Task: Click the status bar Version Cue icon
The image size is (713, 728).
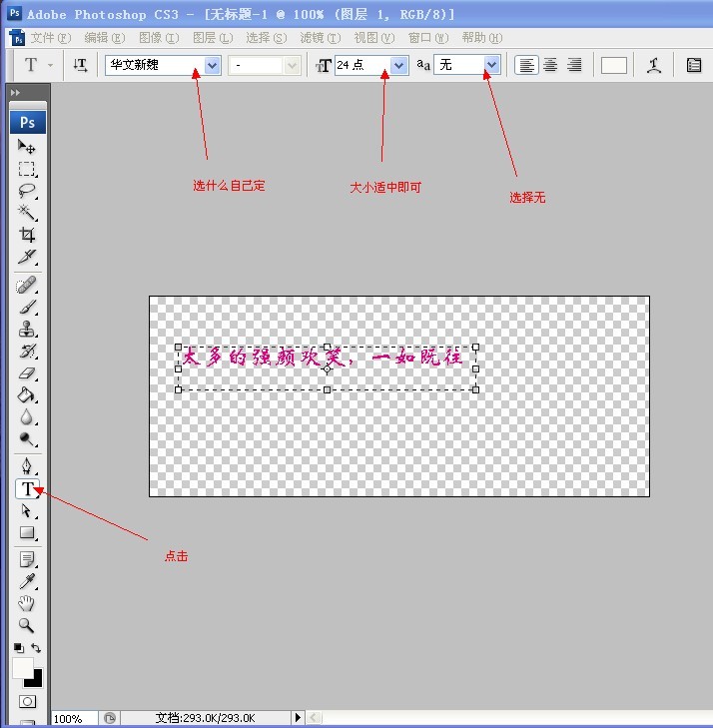Action: (110, 718)
